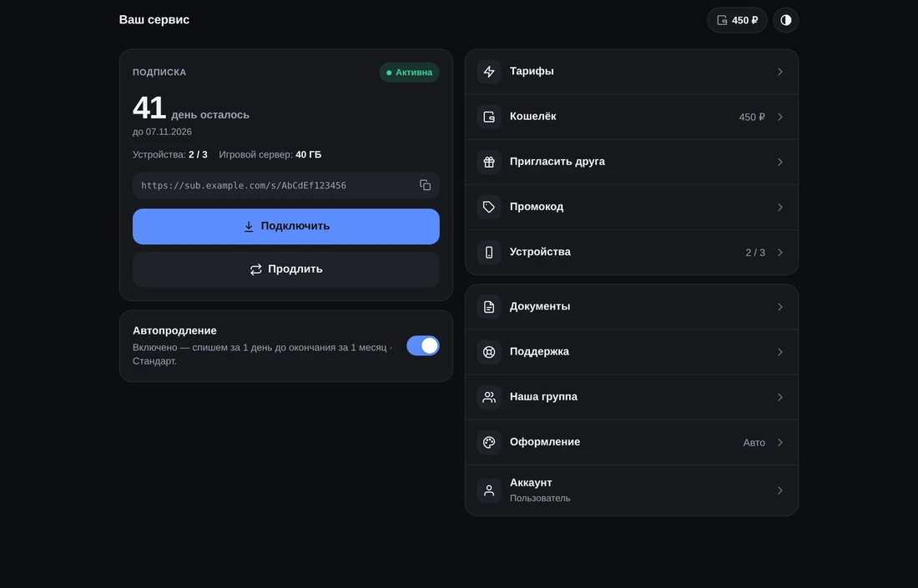The width and height of the screenshot is (918, 588).
Task: Click the Продлить renewal button
Action: (x=285, y=269)
